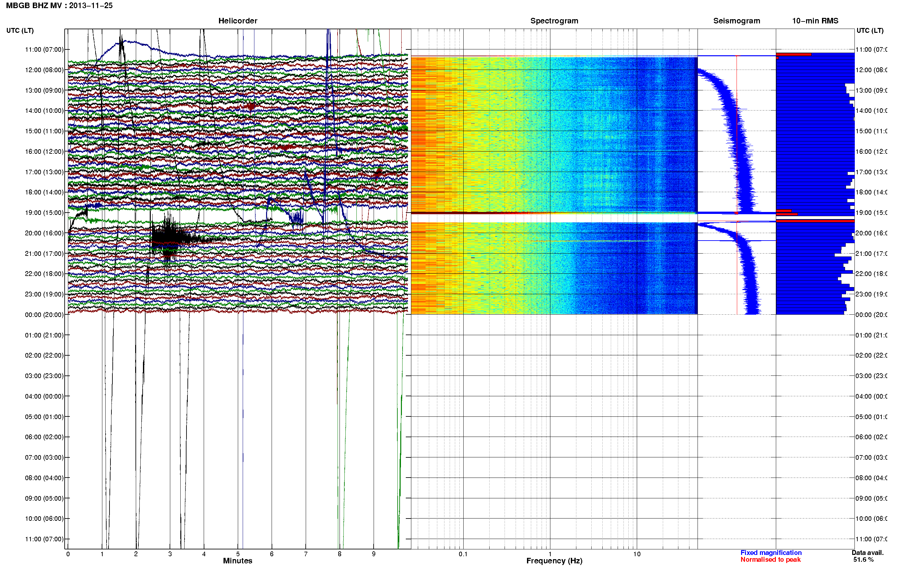Click the left '12:00 (08:00)' time label

pyautogui.click(x=44, y=70)
